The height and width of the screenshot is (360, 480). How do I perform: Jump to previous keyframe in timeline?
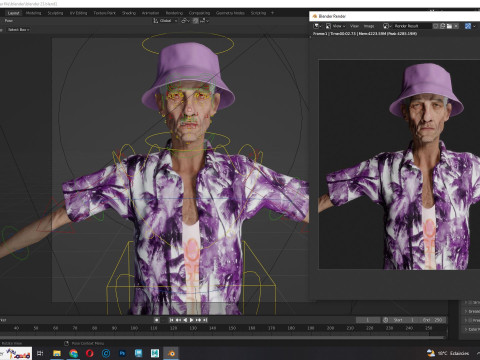178,320
